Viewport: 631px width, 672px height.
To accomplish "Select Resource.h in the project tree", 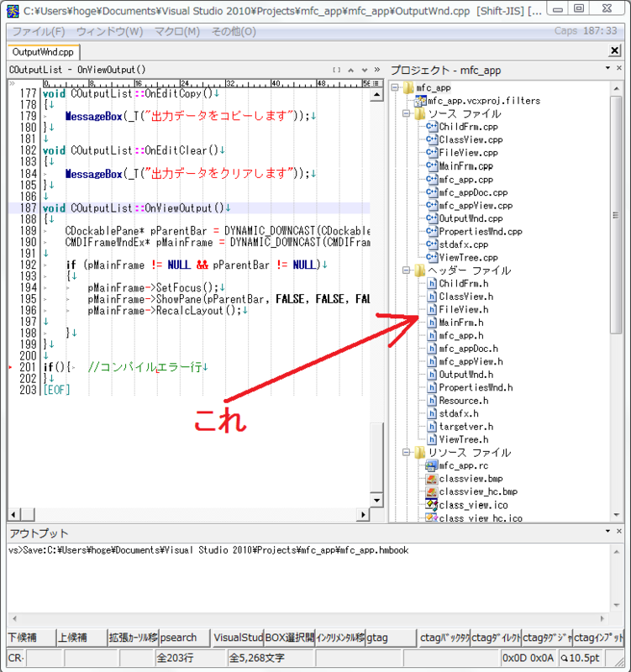I will point(464,401).
